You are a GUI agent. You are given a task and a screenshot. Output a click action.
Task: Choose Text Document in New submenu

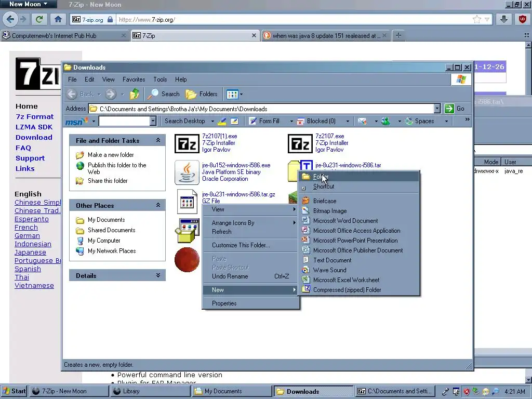click(360, 260)
